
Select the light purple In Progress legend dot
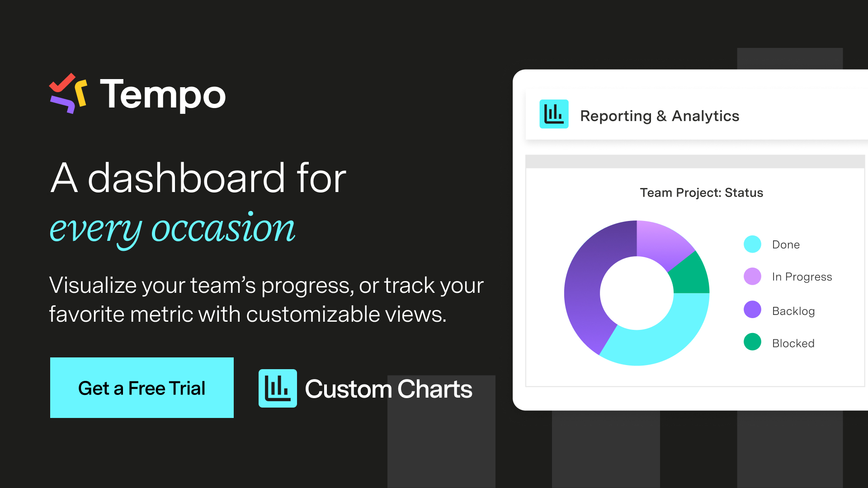coord(752,276)
